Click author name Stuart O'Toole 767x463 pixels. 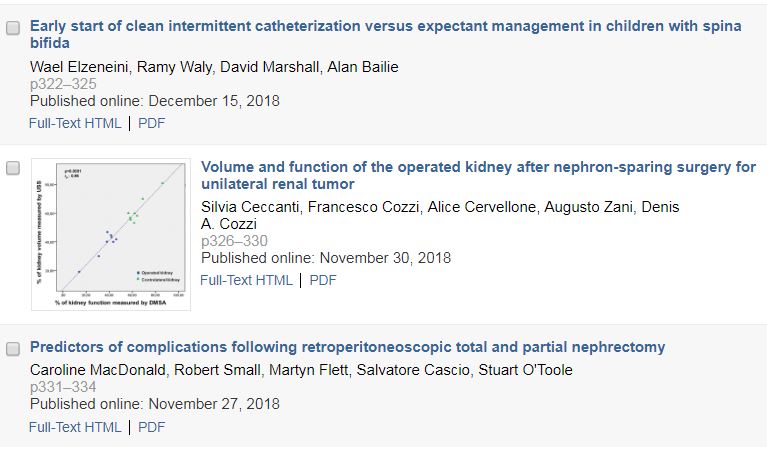525,370
